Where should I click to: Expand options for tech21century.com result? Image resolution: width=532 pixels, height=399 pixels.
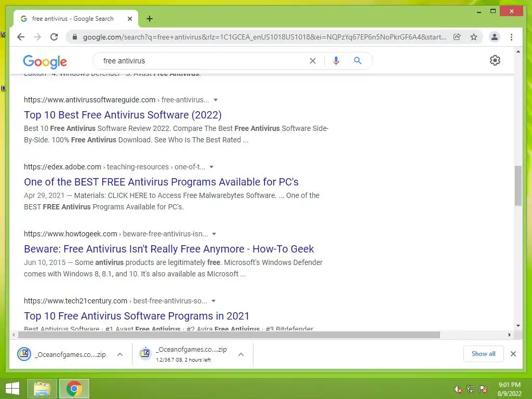(214, 301)
